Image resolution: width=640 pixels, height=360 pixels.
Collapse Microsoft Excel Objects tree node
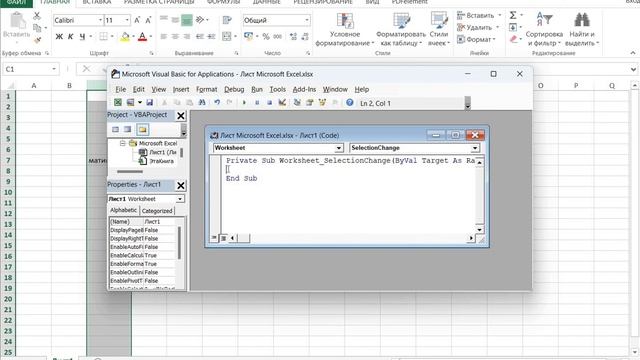coord(122,143)
